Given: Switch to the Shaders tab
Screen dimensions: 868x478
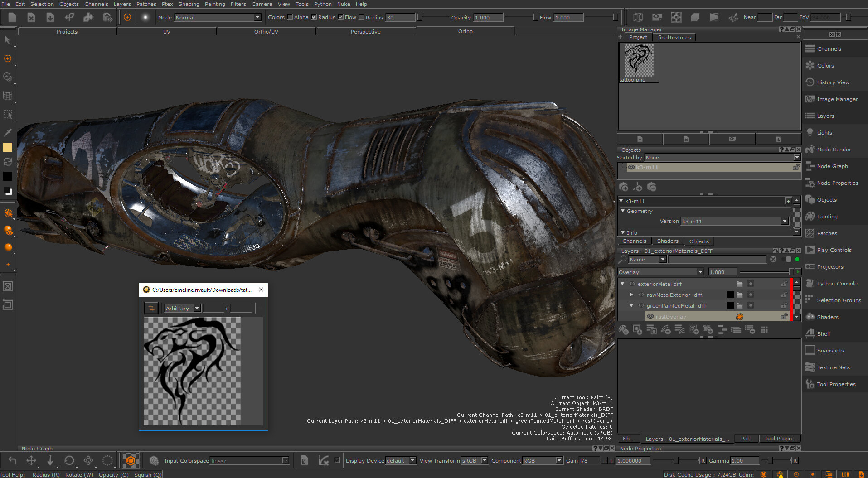Looking at the screenshot, I should point(668,241).
